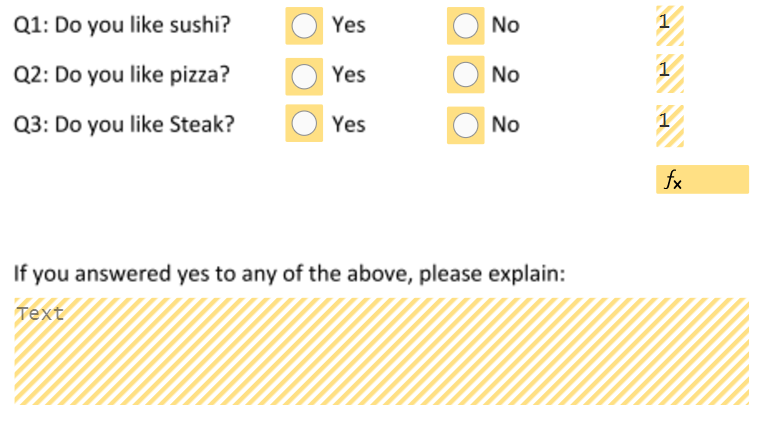Click the "No" label in the sushi row

505,26
